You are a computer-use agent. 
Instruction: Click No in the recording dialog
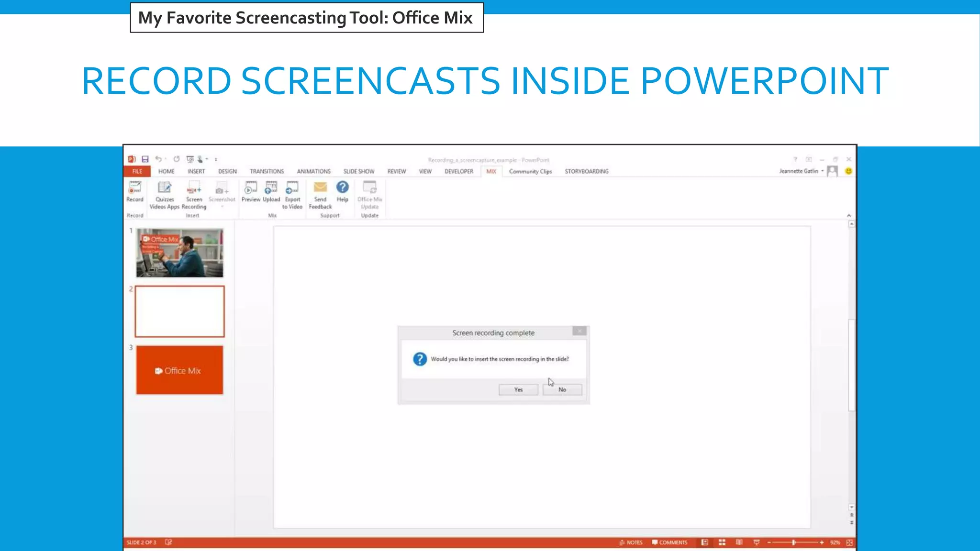pyautogui.click(x=562, y=390)
